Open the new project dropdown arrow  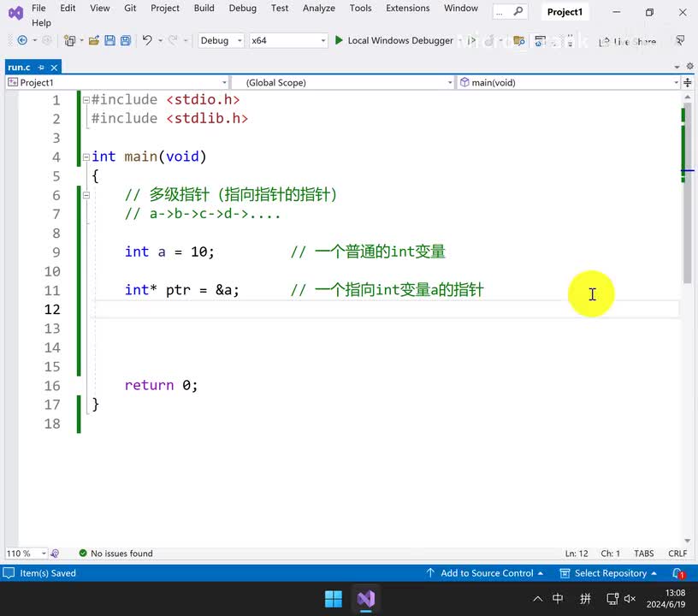(81, 41)
